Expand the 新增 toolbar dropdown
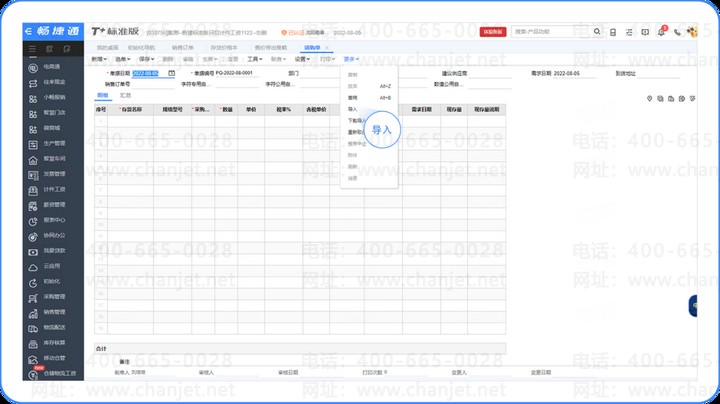Screen dimensions: 720x404 99,59
